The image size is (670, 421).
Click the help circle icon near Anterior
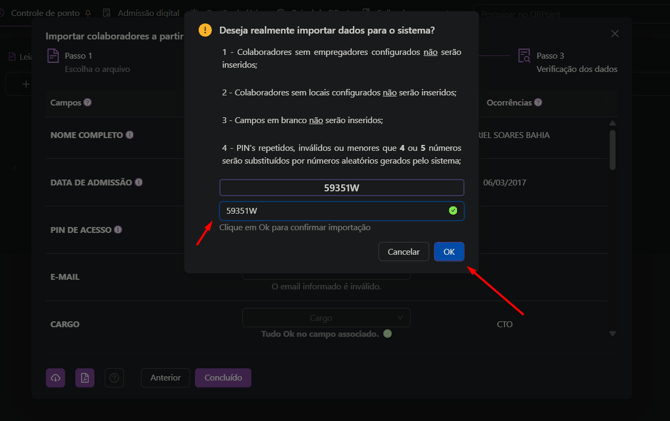tap(114, 378)
